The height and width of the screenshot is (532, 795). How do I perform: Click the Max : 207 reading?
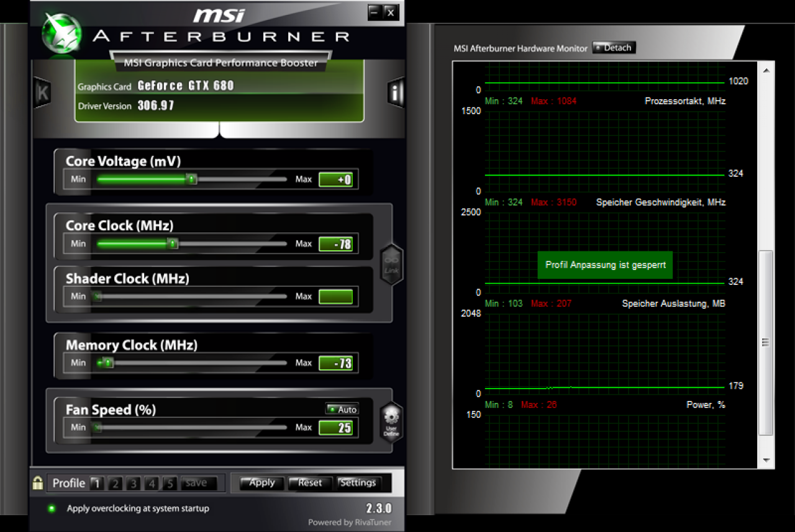[x=552, y=304]
